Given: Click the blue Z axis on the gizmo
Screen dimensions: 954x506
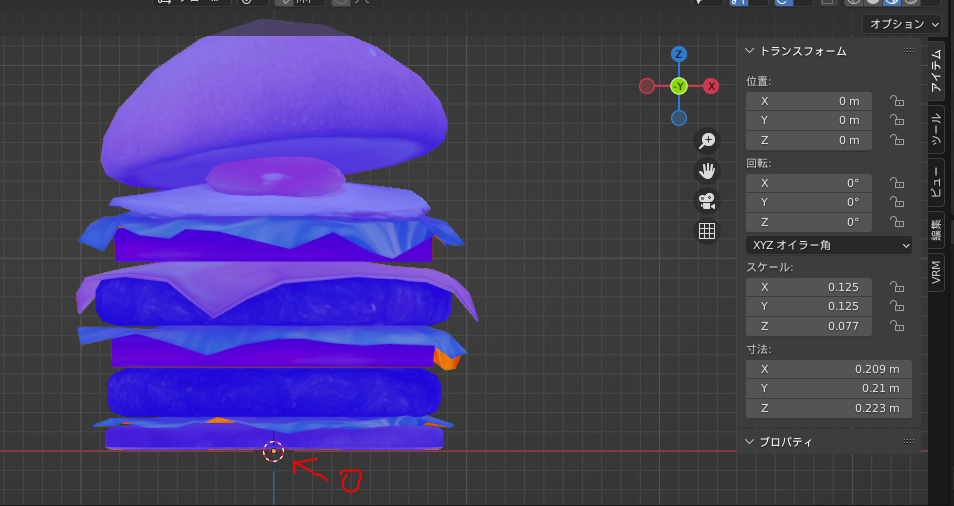Looking at the screenshot, I should (x=679, y=54).
